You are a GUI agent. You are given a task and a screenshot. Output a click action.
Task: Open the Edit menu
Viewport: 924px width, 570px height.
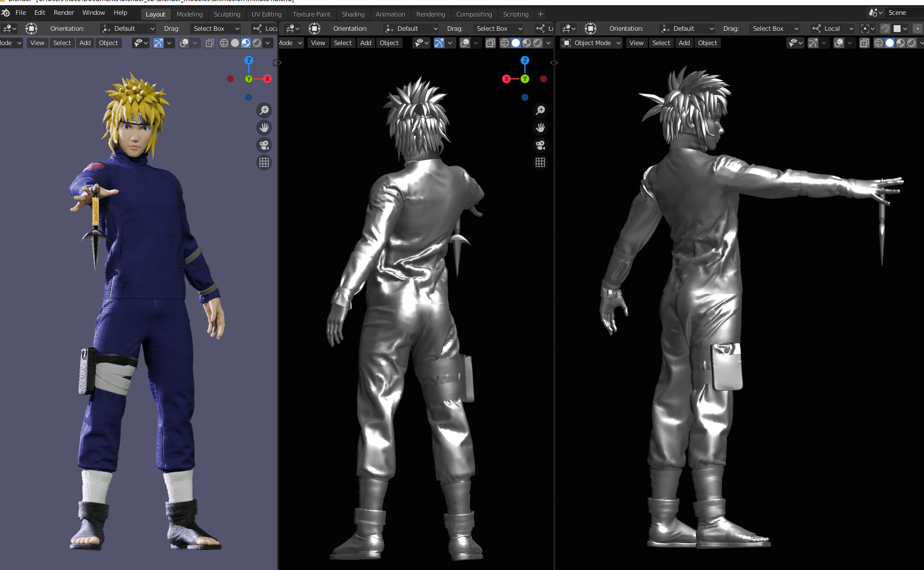[39, 13]
